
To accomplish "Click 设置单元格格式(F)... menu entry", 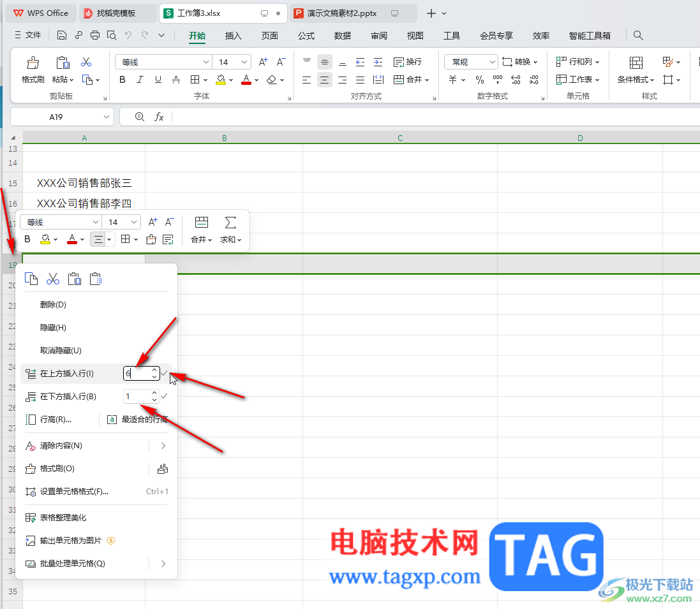I will click(x=74, y=492).
